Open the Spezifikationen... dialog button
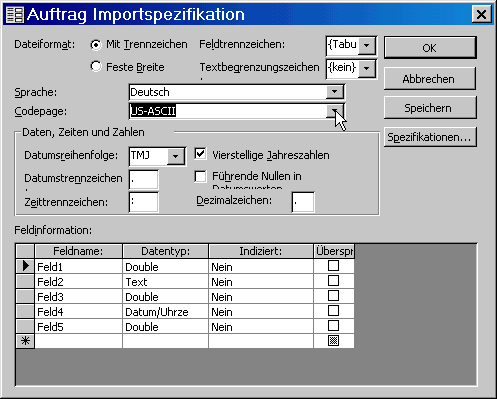 (430, 137)
